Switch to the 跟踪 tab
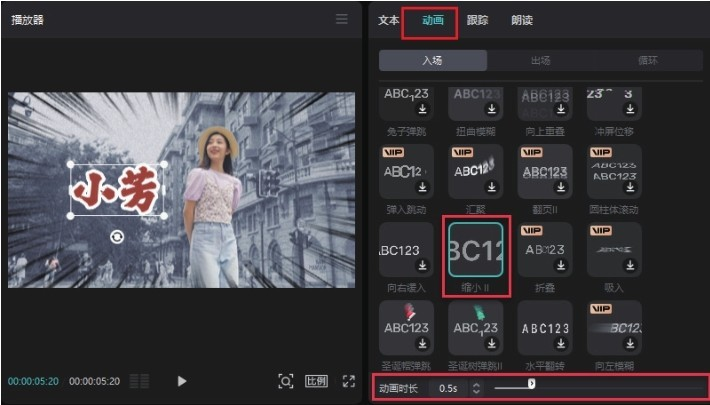Screen dimensions: 710x405 click(x=477, y=20)
